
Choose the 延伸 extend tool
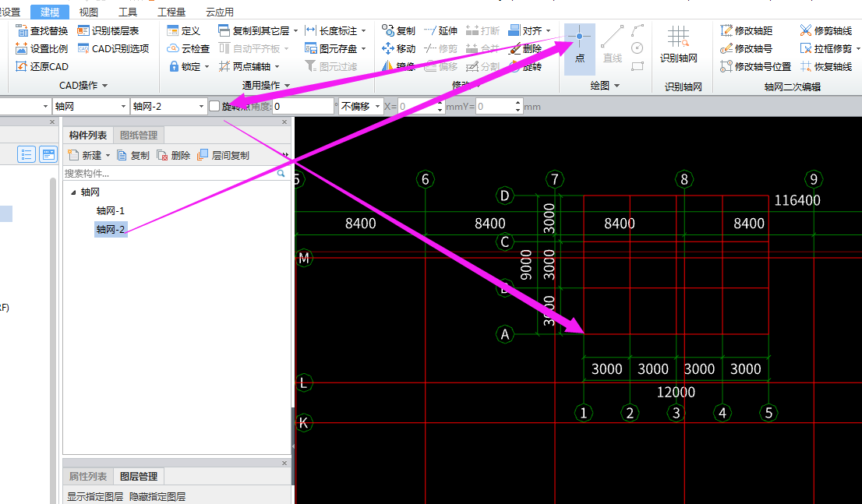[440, 31]
